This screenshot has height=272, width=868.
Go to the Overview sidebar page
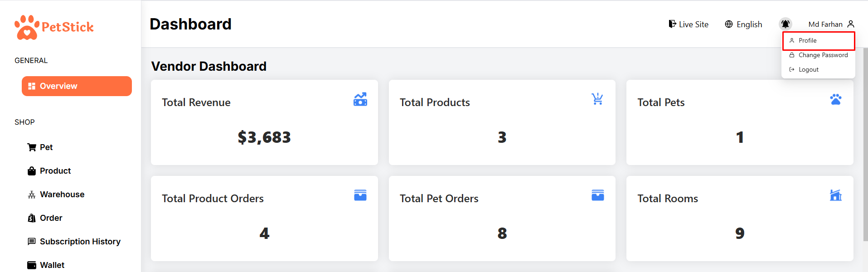coord(77,86)
